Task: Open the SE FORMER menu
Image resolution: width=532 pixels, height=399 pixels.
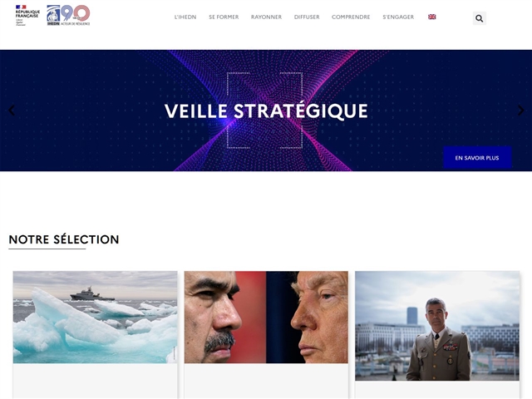Action: 224,17
